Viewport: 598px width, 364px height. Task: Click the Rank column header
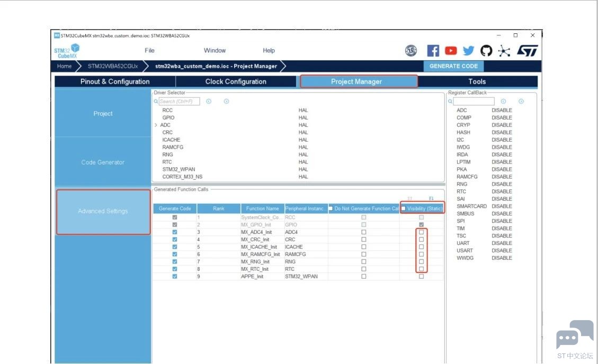click(x=219, y=208)
